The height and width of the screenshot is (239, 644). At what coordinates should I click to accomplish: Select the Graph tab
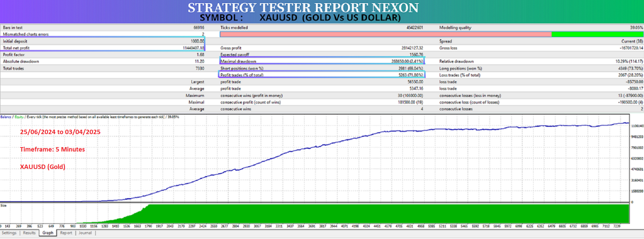[x=48, y=233]
